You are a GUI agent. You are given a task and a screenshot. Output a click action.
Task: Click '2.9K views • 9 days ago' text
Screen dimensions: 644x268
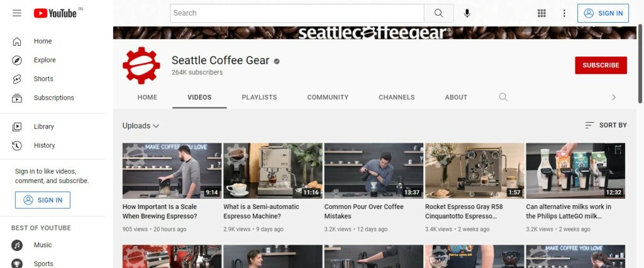tap(253, 230)
